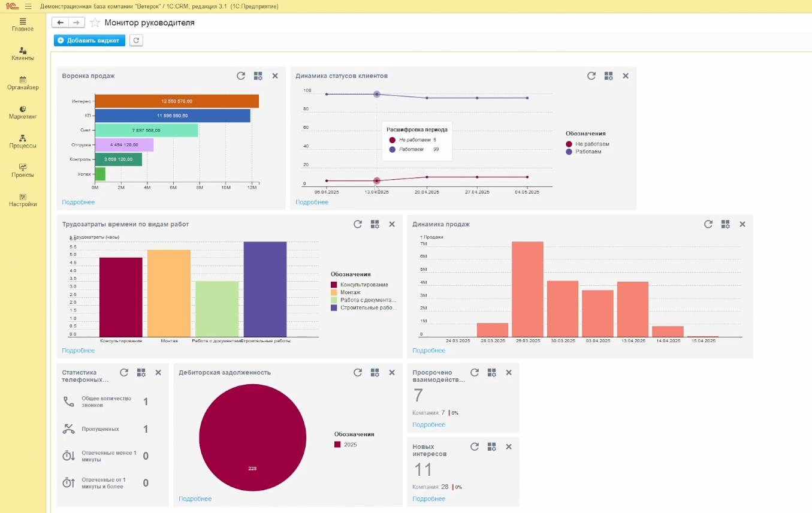The image size is (812, 513).
Task: Navigate back with the left arrow
Action: point(60,23)
